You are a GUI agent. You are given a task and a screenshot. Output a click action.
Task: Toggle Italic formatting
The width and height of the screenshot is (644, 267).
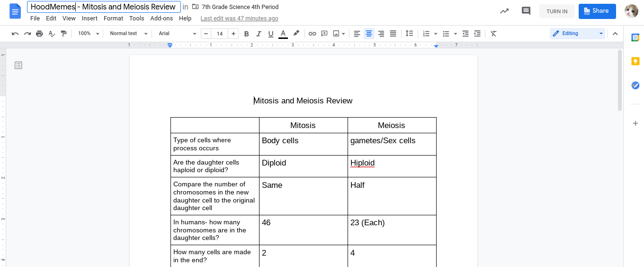(x=259, y=34)
